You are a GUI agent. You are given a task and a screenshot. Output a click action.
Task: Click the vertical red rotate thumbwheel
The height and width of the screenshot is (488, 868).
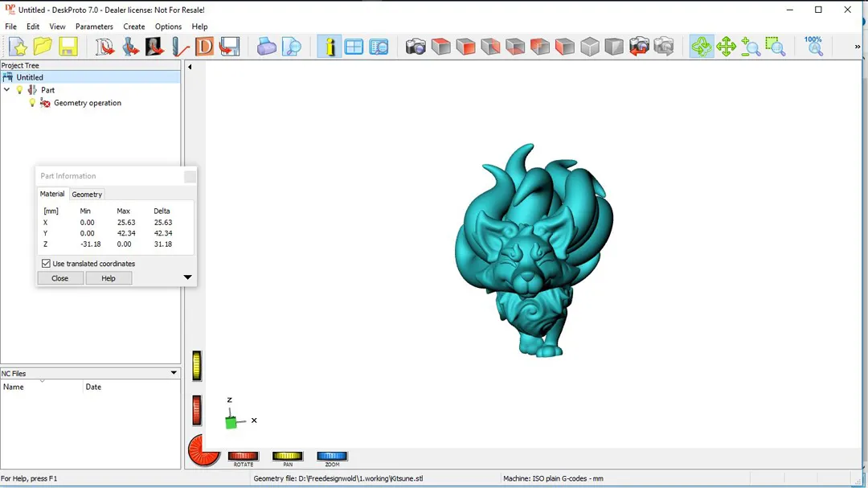(197, 411)
